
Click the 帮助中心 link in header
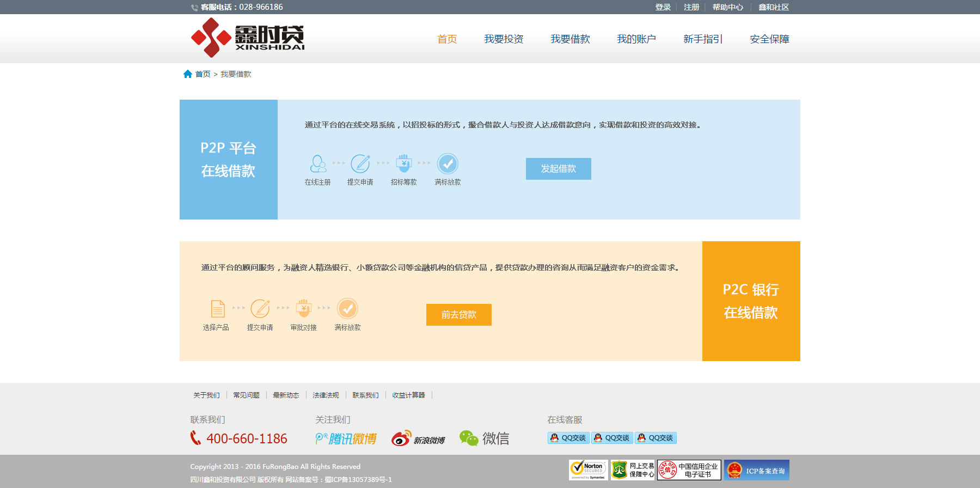tap(727, 7)
